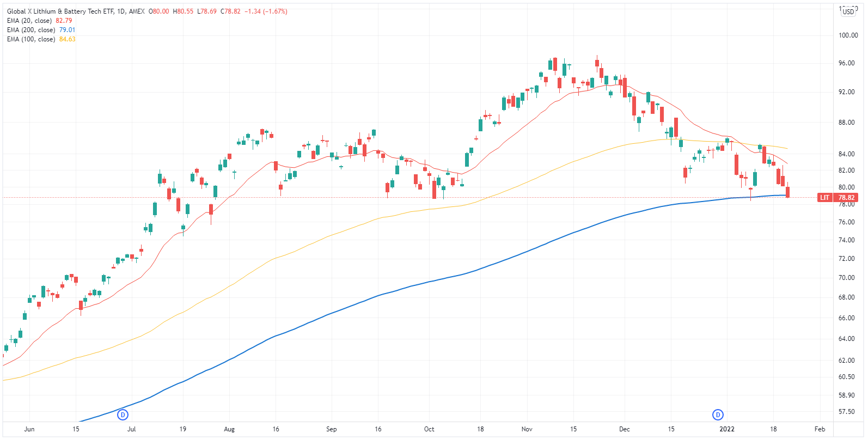Viewport: 868px width, 439px height.
Task: Click the Sep date axis label
Action: tap(331, 429)
